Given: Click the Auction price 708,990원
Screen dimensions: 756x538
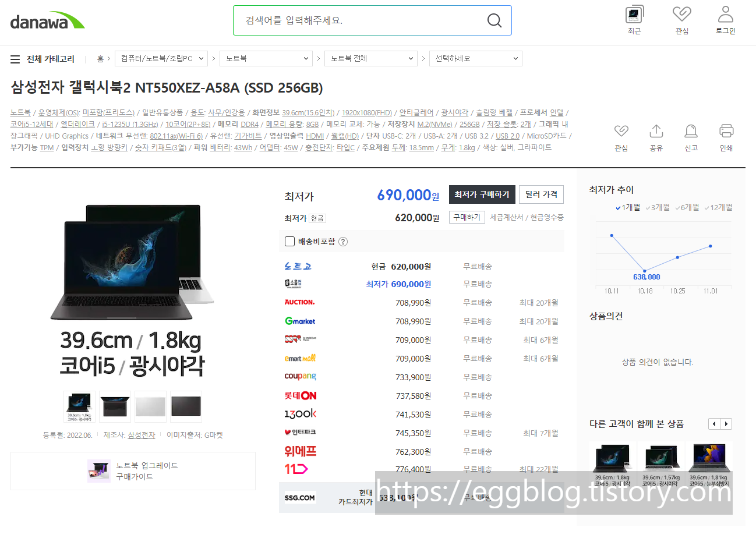Looking at the screenshot, I should click(x=413, y=302).
